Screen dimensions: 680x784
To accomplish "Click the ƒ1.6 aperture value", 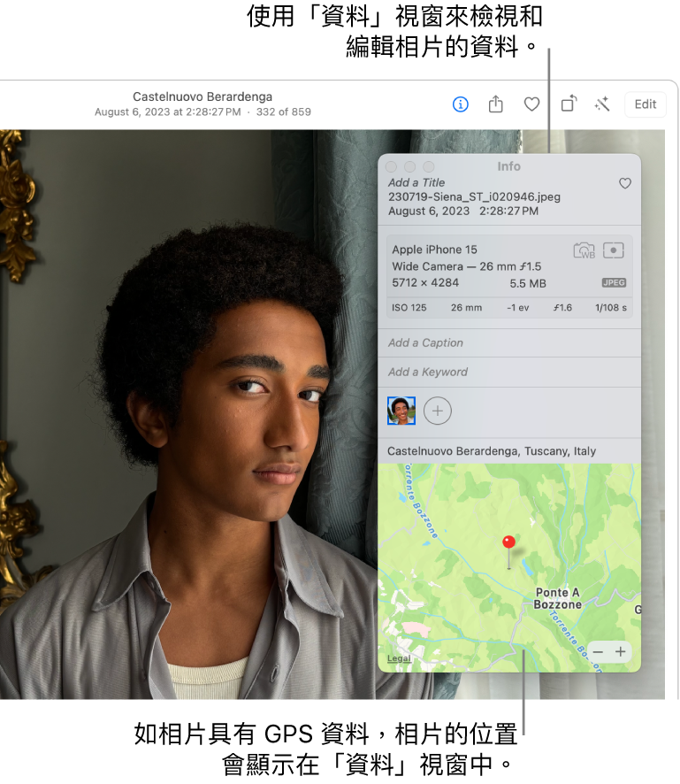I will (x=562, y=308).
